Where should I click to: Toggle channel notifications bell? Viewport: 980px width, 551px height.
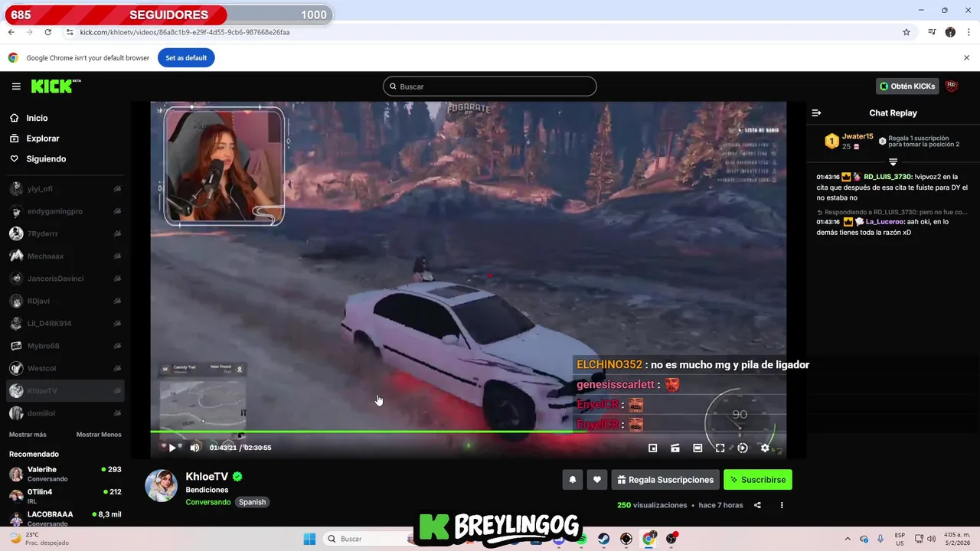572,480
